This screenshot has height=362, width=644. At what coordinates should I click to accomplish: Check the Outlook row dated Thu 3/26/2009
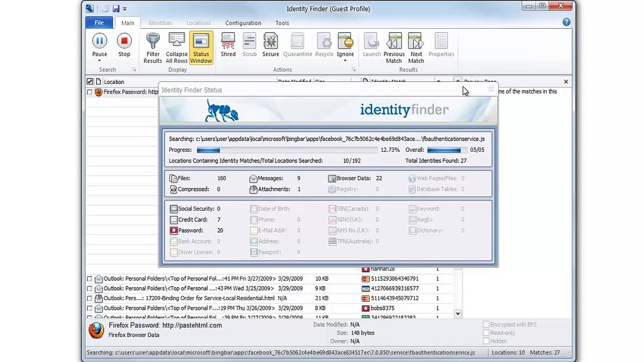click(90, 308)
